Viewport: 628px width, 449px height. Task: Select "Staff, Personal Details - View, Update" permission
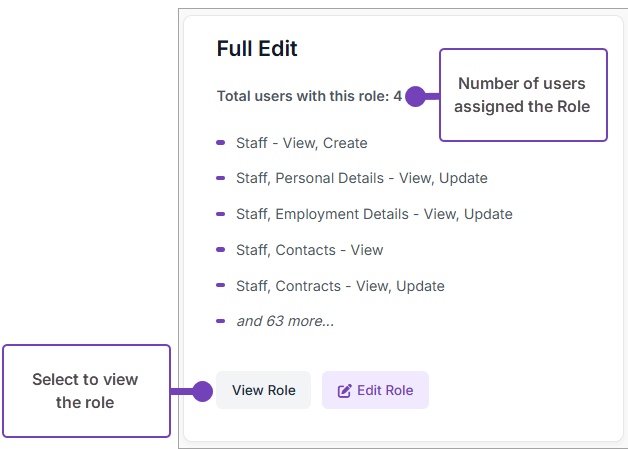tap(362, 178)
